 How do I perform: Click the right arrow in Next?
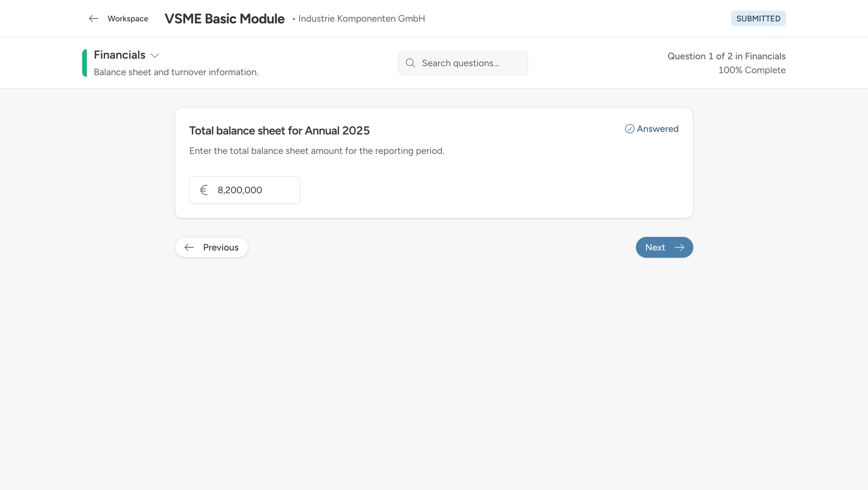pyautogui.click(x=679, y=247)
